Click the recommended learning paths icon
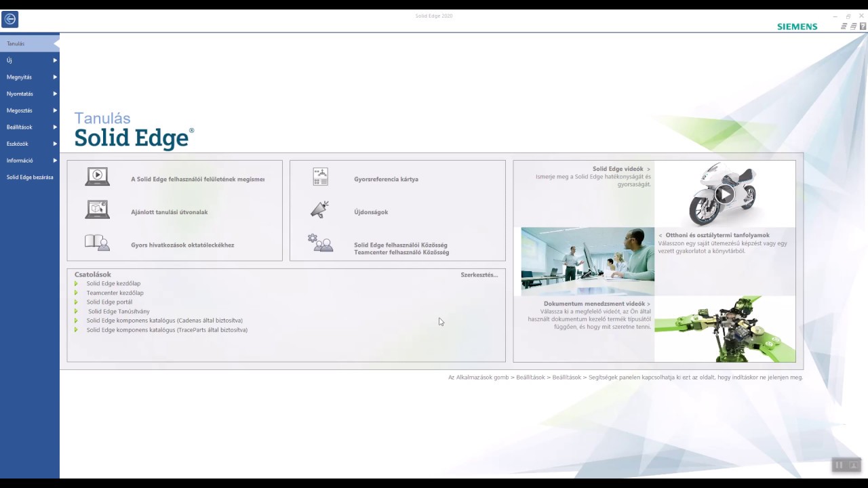Screen dimensions: 868x488 (x=98, y=209)
